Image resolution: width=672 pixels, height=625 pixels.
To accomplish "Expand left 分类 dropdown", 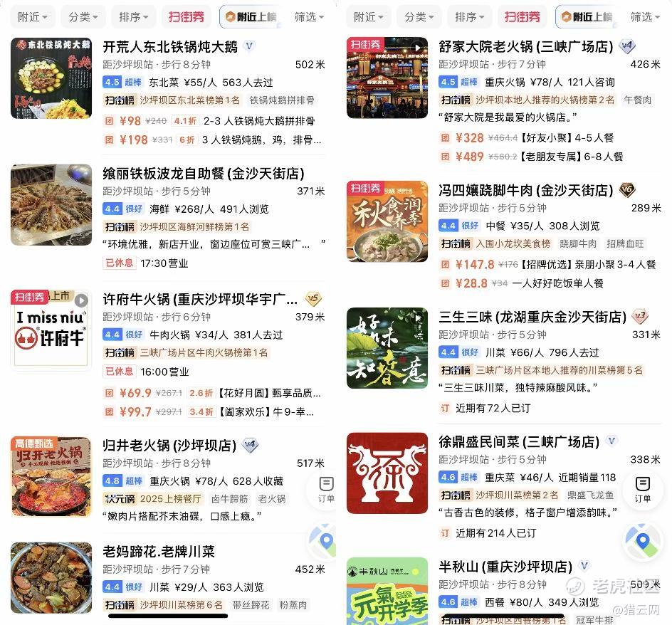I will (83, 16).
